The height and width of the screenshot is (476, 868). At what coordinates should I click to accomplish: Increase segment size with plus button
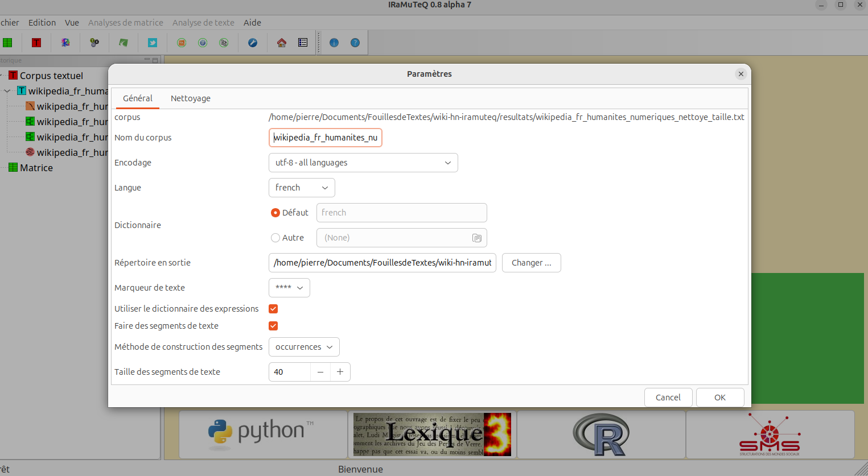pyautogui.click(x=340, y=372)
